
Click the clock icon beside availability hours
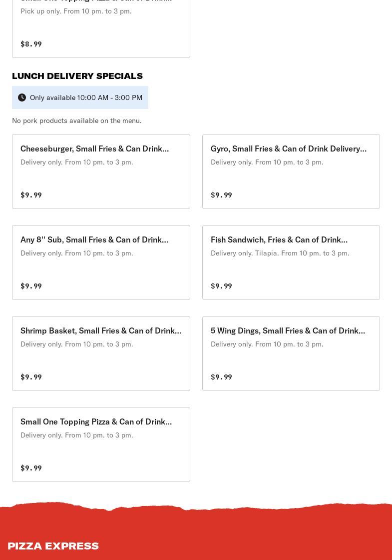click(x=22, y=97)
